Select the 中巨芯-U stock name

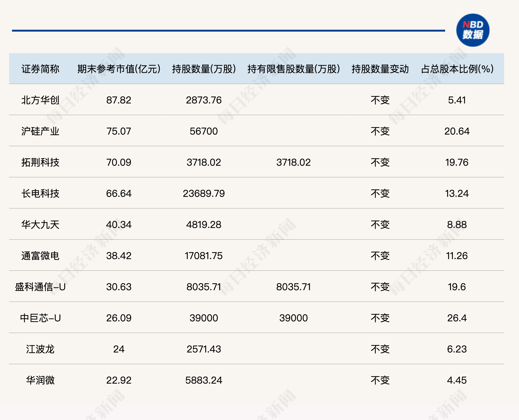tap(40, 318)
